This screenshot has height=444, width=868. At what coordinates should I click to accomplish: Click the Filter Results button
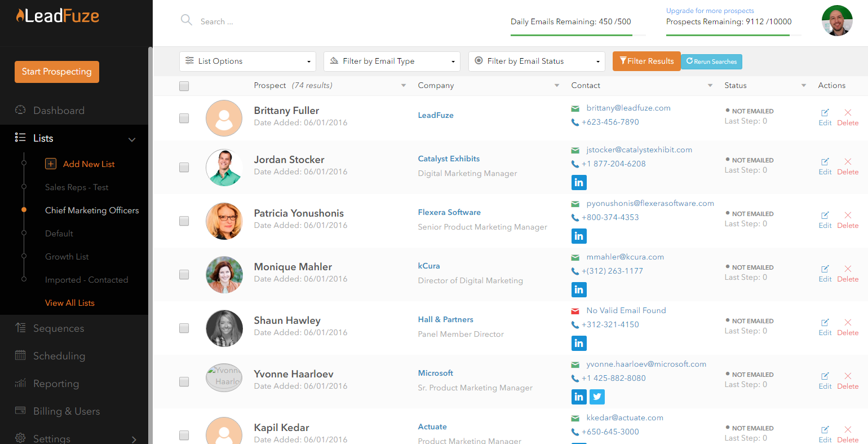(646, 61)
